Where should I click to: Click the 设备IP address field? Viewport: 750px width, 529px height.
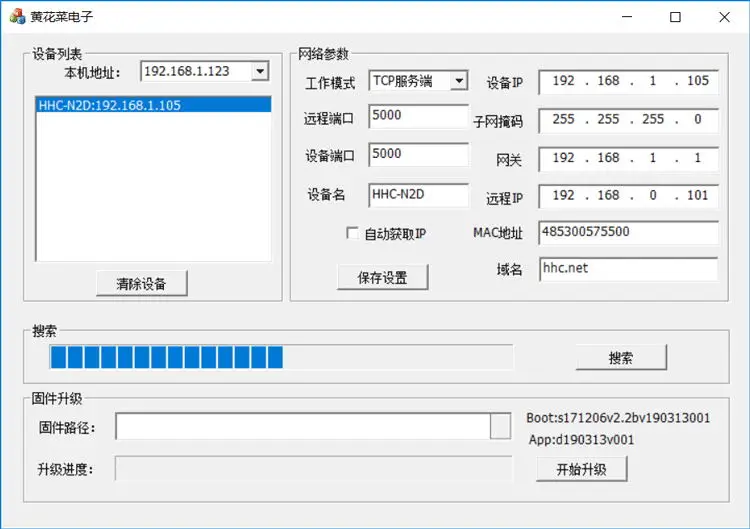629,82
